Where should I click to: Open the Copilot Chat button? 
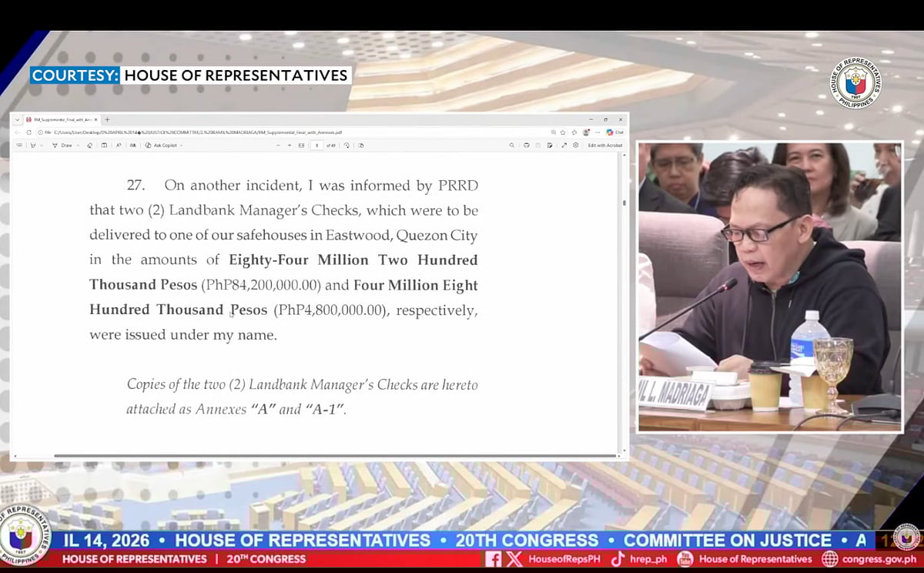point(614,132)
